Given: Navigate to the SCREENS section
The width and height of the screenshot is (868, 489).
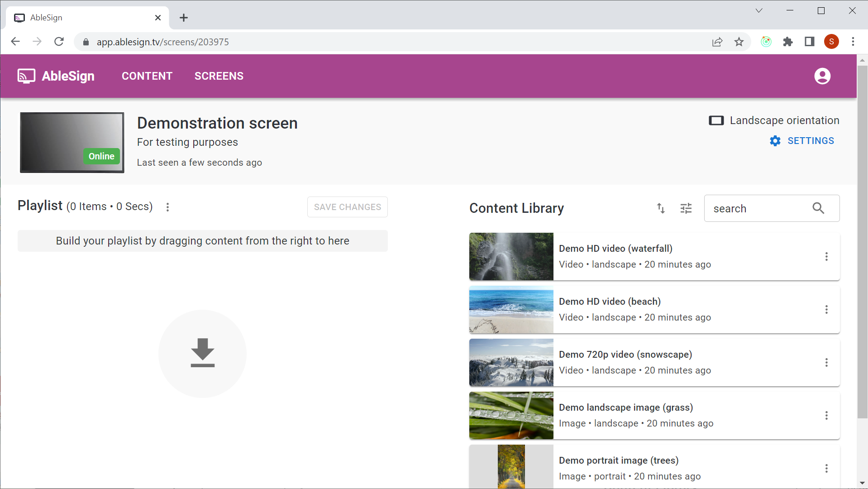Looking at the screenshot, I should [x=219, y=76].
